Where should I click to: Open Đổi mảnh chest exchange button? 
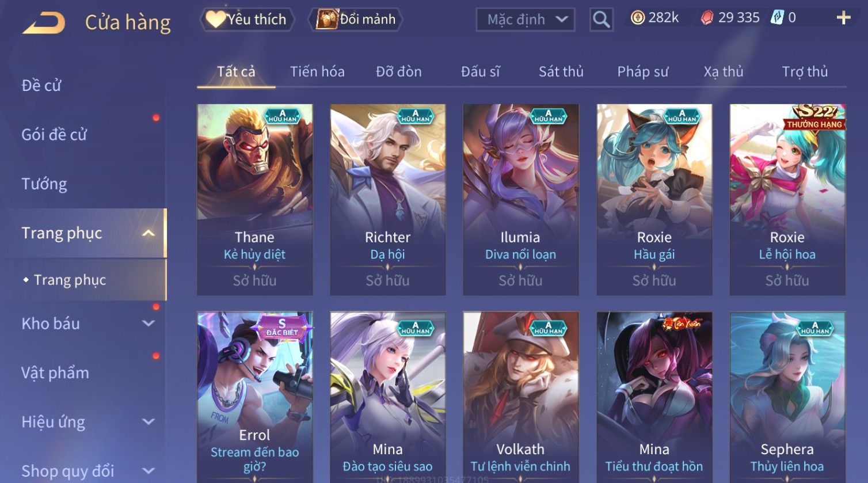[356, 20]
